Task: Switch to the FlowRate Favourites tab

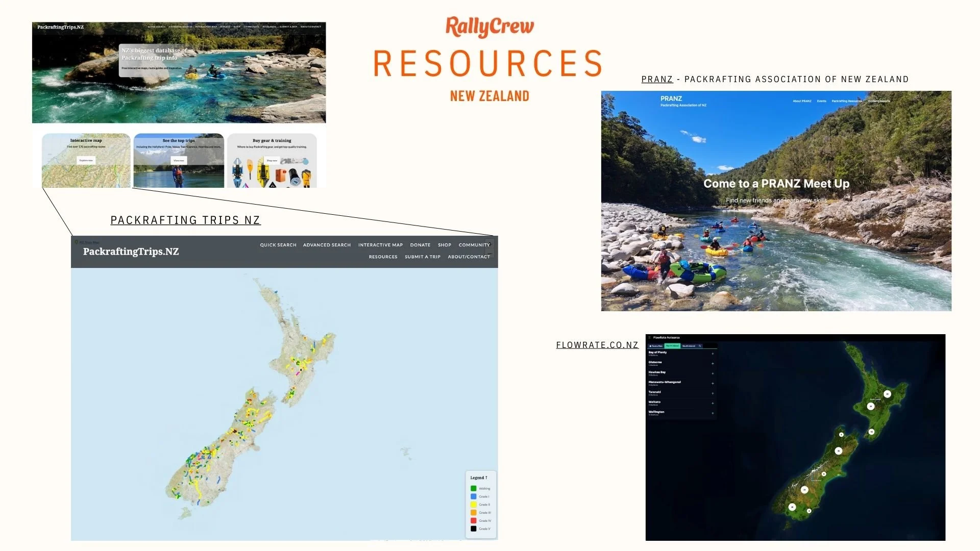Action: click(x=655, y=346)
